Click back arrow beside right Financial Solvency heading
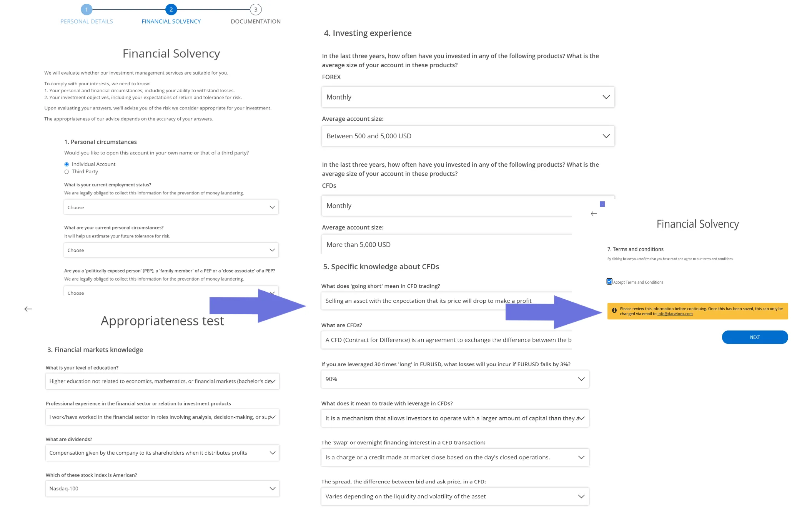 (594, 214)
